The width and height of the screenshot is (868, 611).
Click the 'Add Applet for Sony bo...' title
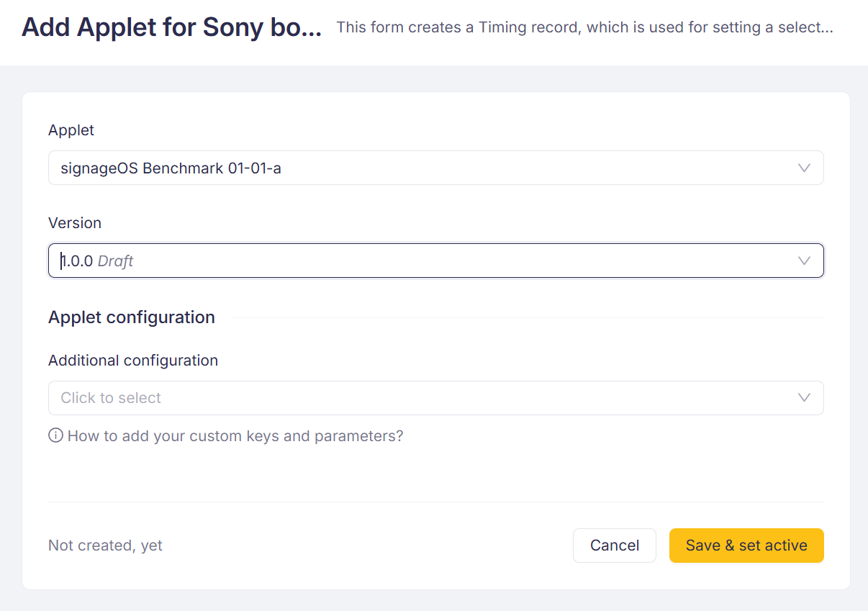171,27
